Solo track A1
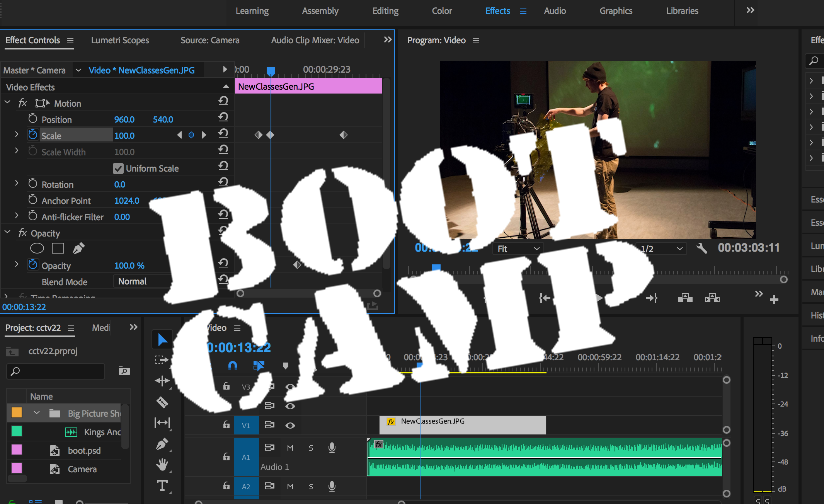Viewport: 824px width, 504px height. point(311,448)
